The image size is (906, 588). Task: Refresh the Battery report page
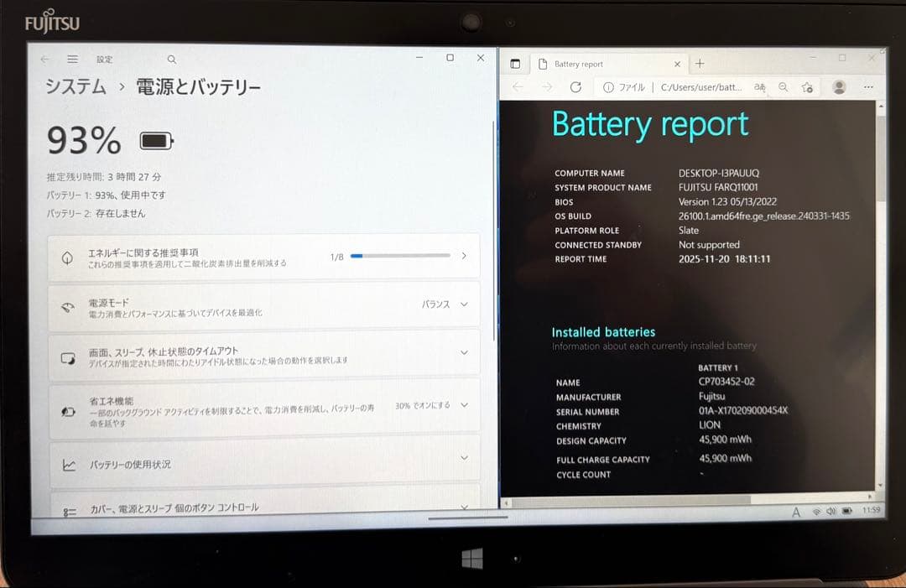(577, 87)
